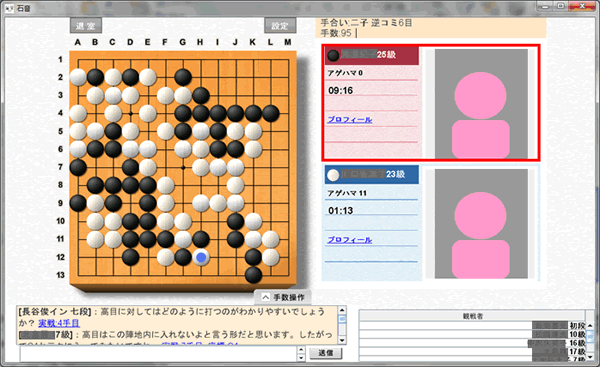
Task: Focus the chat message input field
Action: [x=158, y=354]
